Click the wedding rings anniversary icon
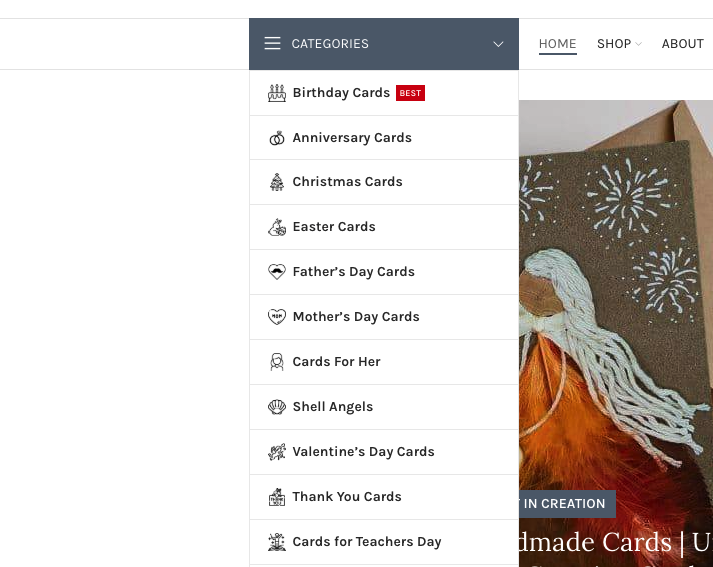This screenshot has width=713, height=567. point(277,138)
